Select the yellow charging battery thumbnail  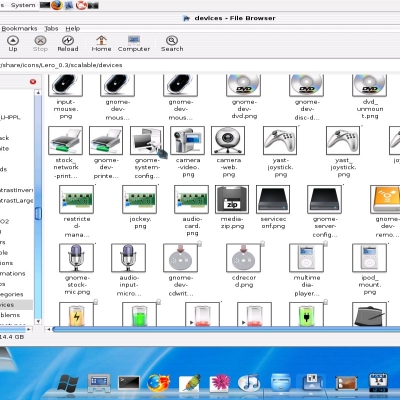(76, 314)
